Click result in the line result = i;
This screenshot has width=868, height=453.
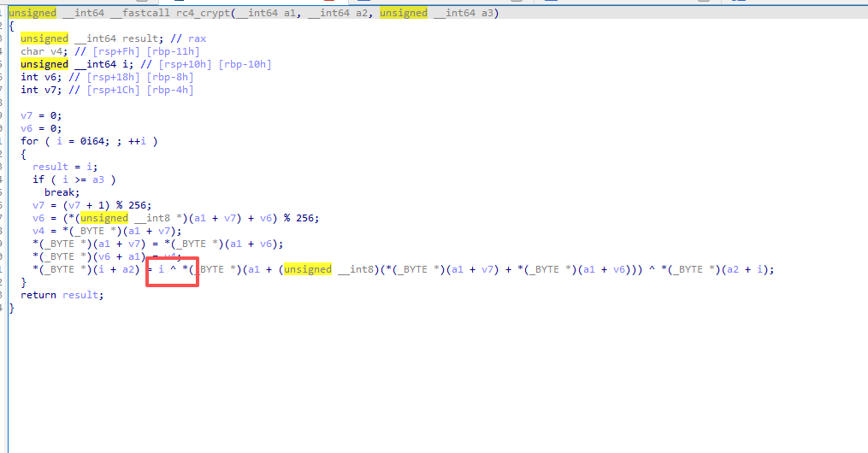pyautogui.click(x=50, y=167)
